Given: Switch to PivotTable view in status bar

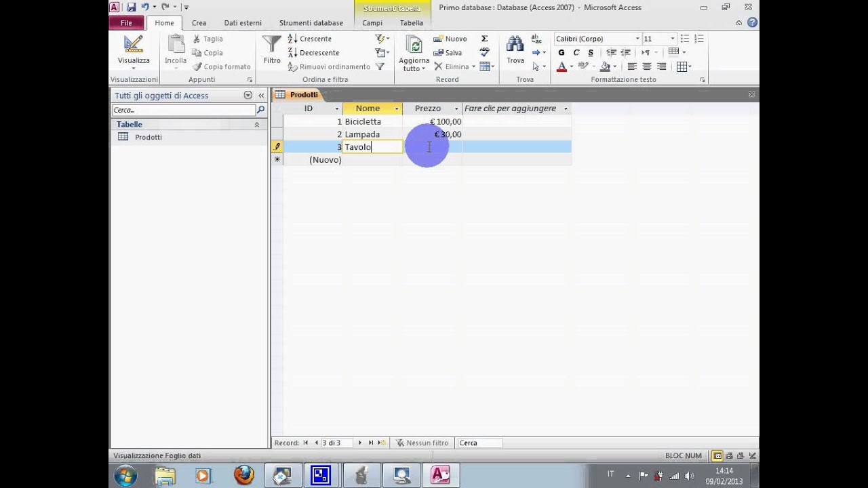Looking at the screenshot, I should pyautogui.click(x=729, y=456).
